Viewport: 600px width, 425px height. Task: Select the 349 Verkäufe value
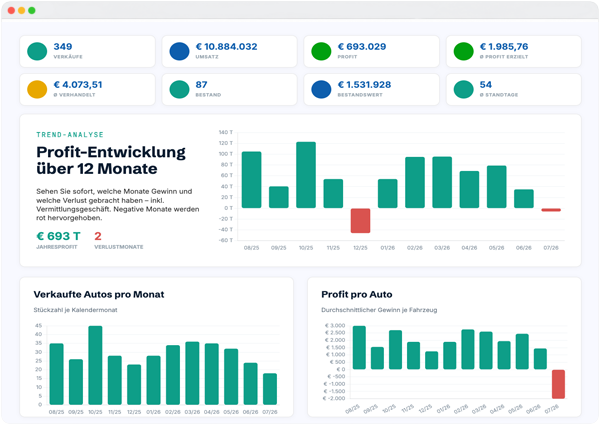(63, 47)
